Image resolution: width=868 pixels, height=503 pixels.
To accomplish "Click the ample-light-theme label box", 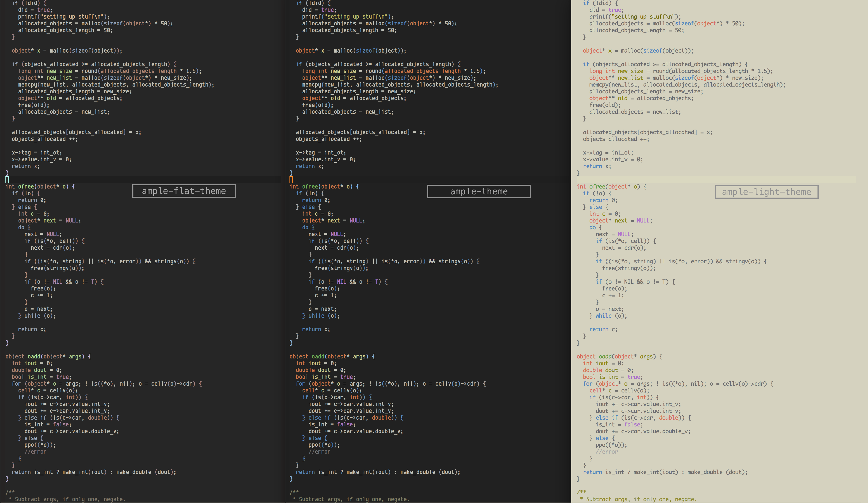I will tap(766, 192).
